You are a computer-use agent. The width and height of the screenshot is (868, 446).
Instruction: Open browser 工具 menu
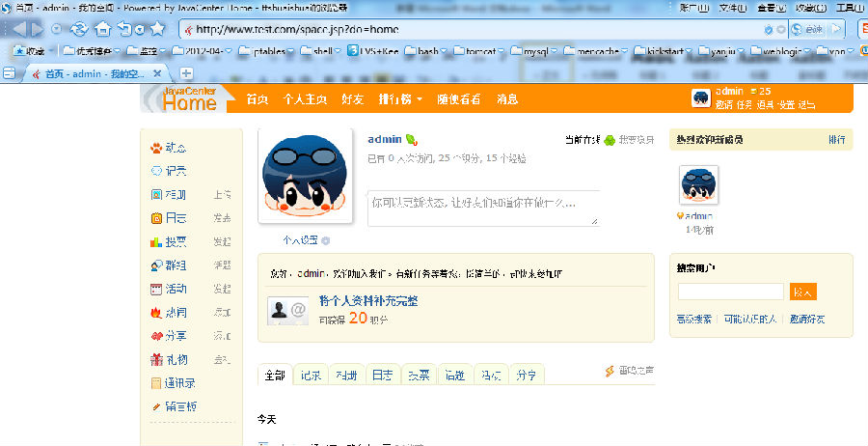coord(850,8)
